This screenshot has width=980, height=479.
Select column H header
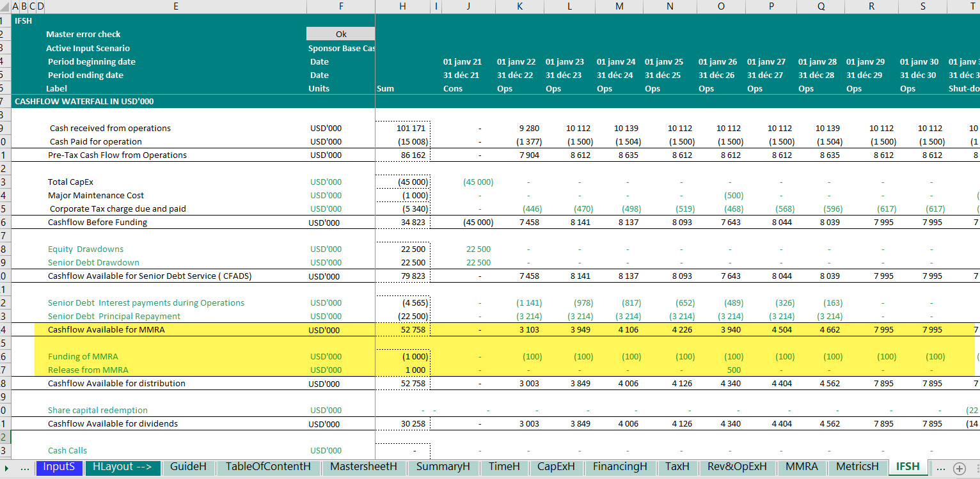[402, 6]
